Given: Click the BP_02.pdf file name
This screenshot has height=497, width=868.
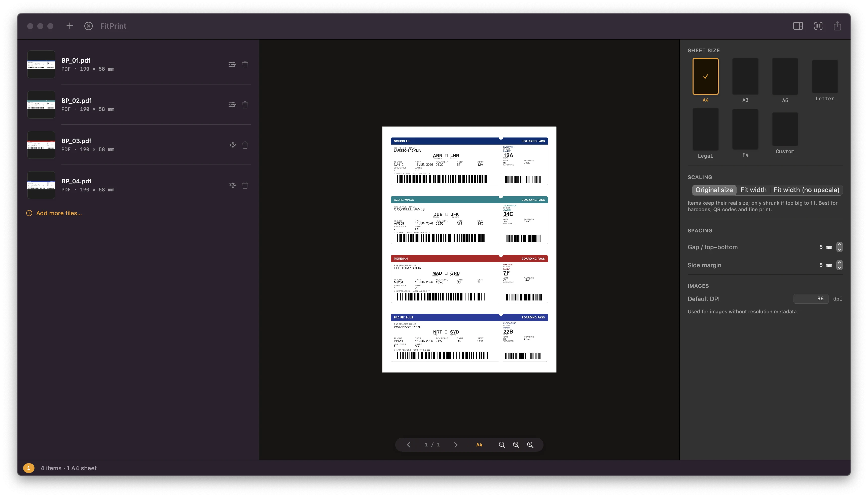Looking at the screenshot, I should click(76, 101).
